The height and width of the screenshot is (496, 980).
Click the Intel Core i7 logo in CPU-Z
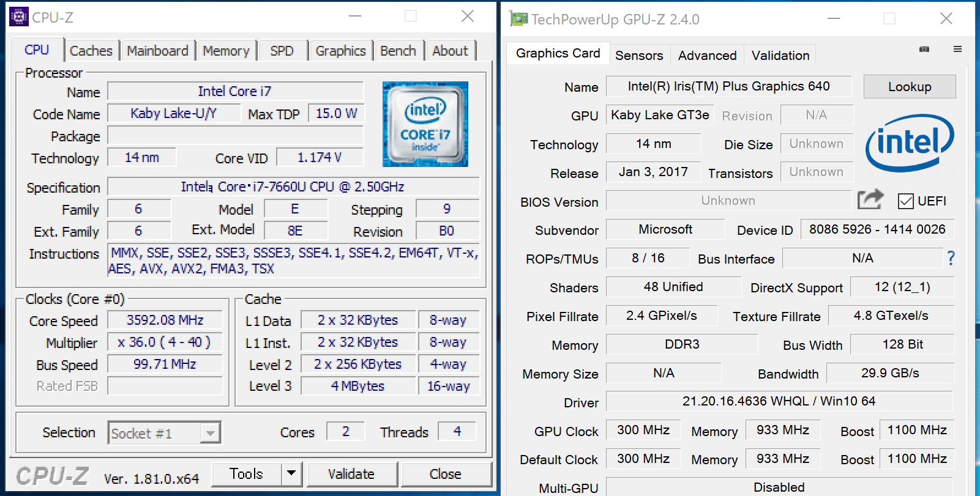[425, 124]
